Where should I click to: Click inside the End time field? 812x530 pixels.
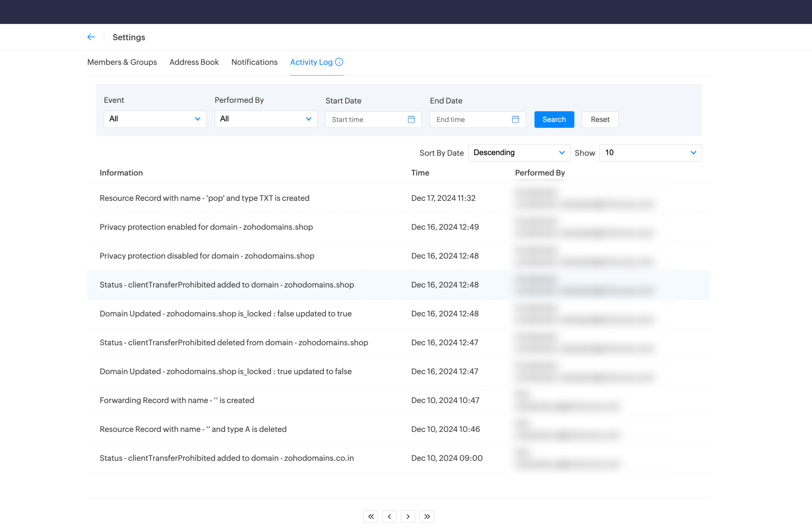(x=471, y=119)
